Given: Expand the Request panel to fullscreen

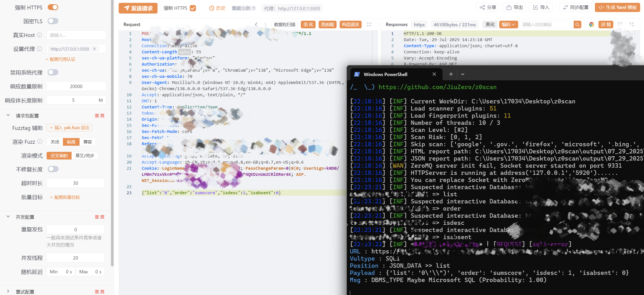Looking at the screenshot, I should (x=369, y=25).
